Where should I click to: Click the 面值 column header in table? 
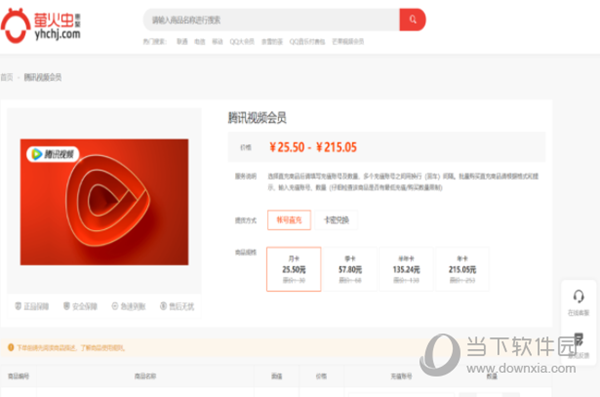click(x=277, y=376)
